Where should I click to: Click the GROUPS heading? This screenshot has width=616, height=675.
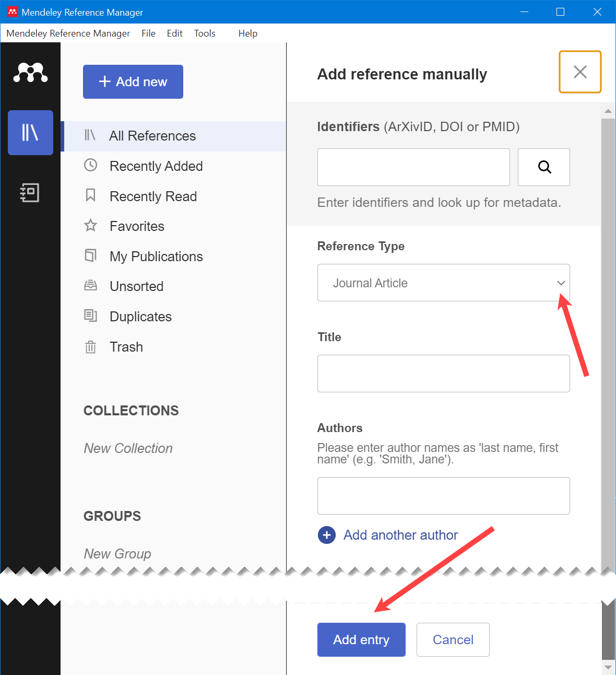112,516
